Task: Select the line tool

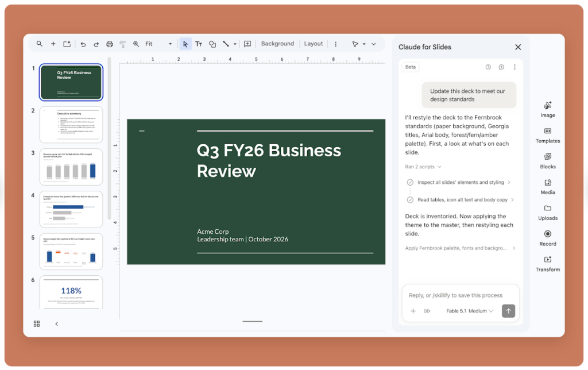Action: click(x=226, y=44)
